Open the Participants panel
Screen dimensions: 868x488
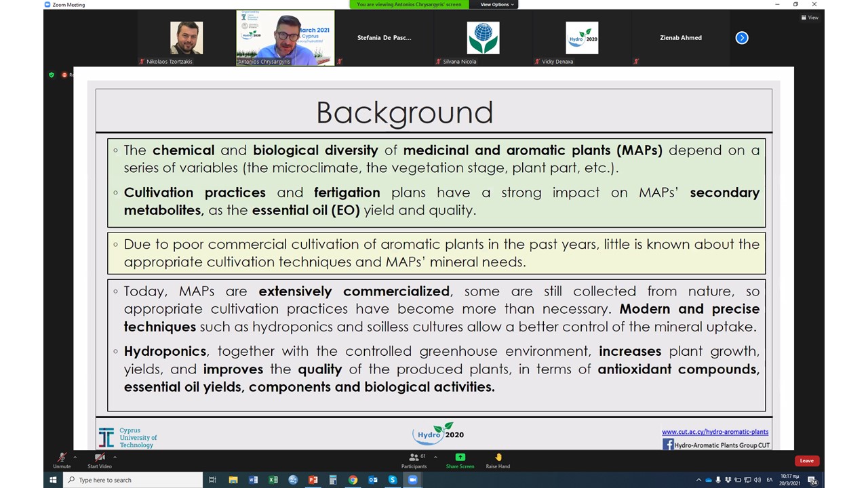coord(414,460)
